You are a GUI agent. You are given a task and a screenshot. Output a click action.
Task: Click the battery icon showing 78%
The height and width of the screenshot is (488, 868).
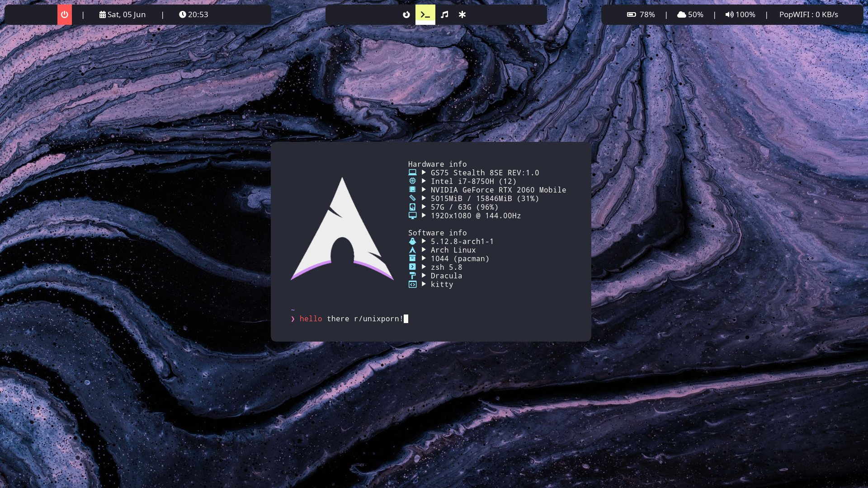(x=632, y=14)
